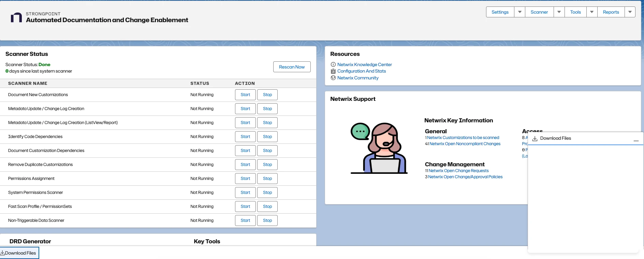Start the Identify Code Dependencies scanner

(x=245, y=137)
